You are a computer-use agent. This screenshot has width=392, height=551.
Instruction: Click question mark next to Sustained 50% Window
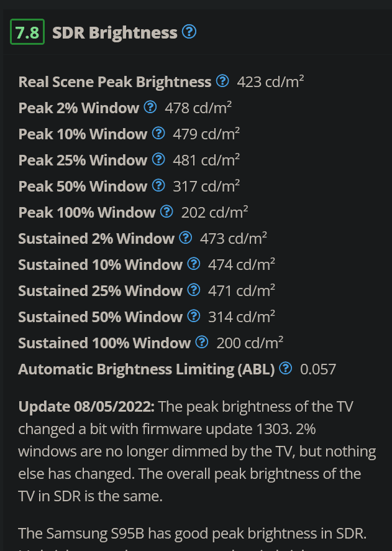[194, 317]
